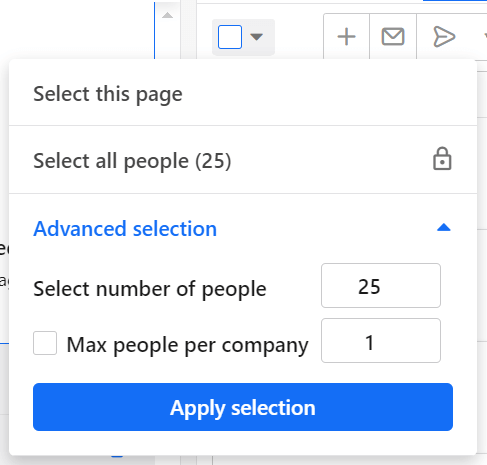Click the gray selection control box in toolbar
This screenshot has width=487, height=465.
tap(243, 37)
